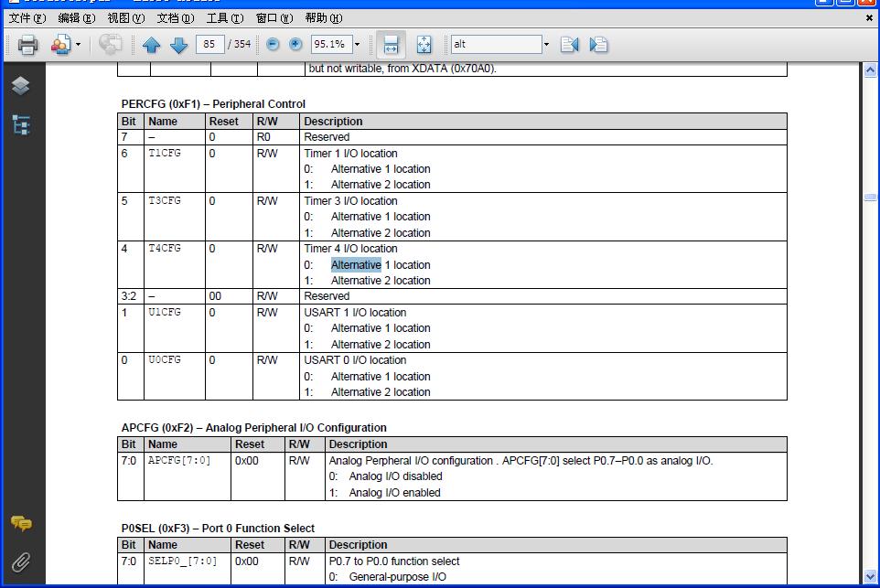Close the document with the X button

pos(869,18)
